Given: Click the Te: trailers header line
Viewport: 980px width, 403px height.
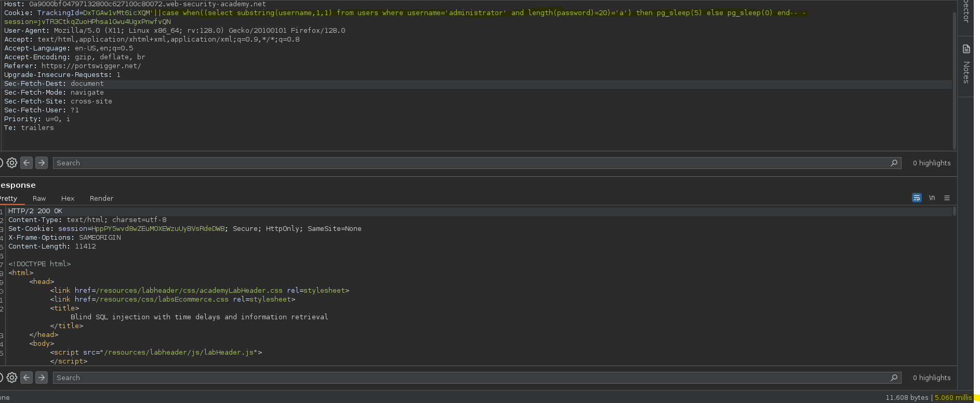Looking at the screenshot, I should tap(29, 127).
